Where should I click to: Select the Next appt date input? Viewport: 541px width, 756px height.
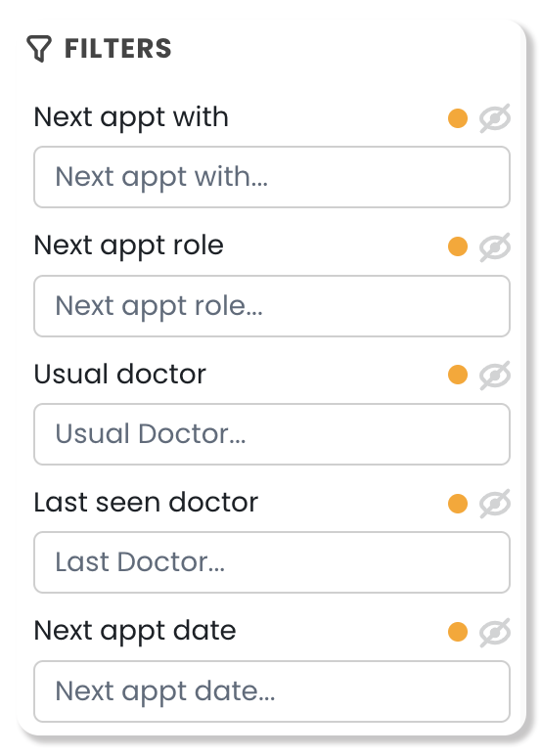click(x=272, y=691)
